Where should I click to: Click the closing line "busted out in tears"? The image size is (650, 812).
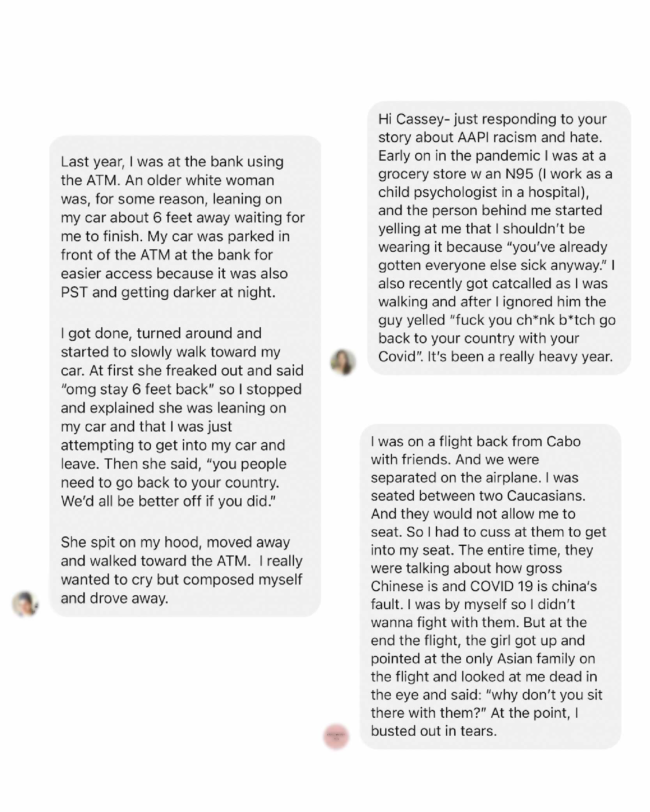coord(434,731)
